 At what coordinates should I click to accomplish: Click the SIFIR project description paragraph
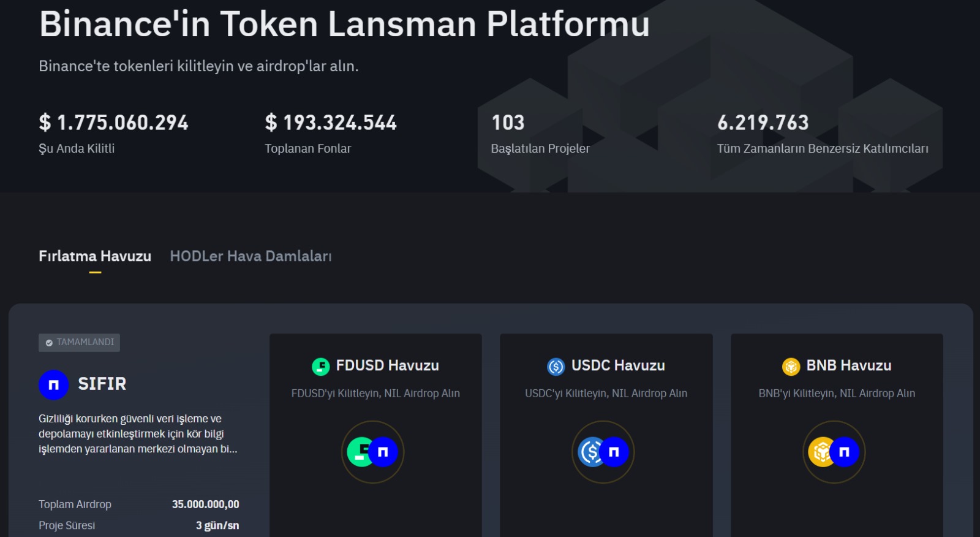point(138,434)
